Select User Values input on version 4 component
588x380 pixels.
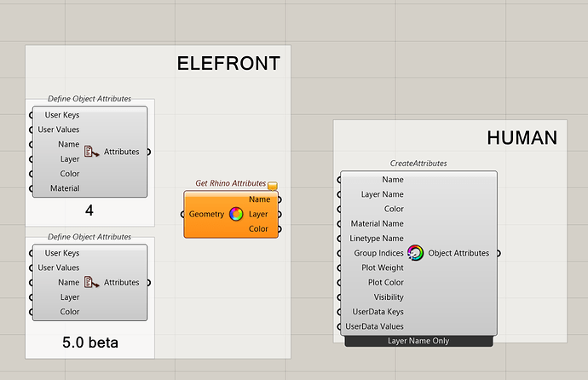[59, 130]
